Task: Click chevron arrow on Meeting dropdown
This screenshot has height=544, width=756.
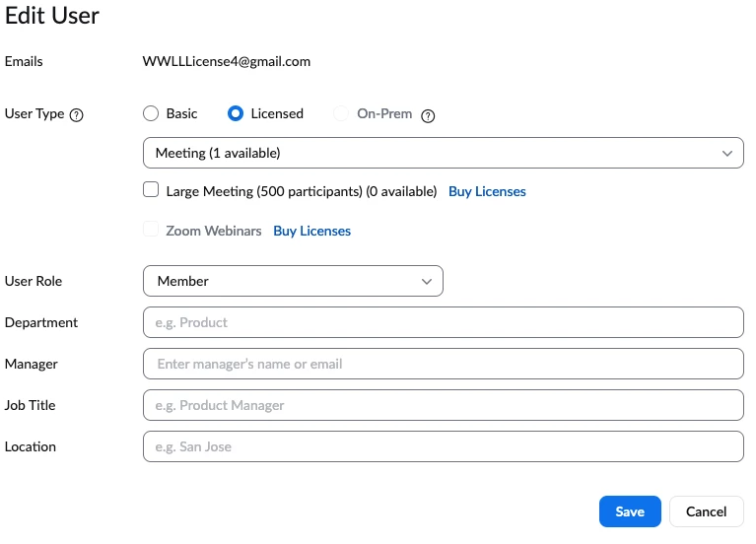Action: pos(727,154)
